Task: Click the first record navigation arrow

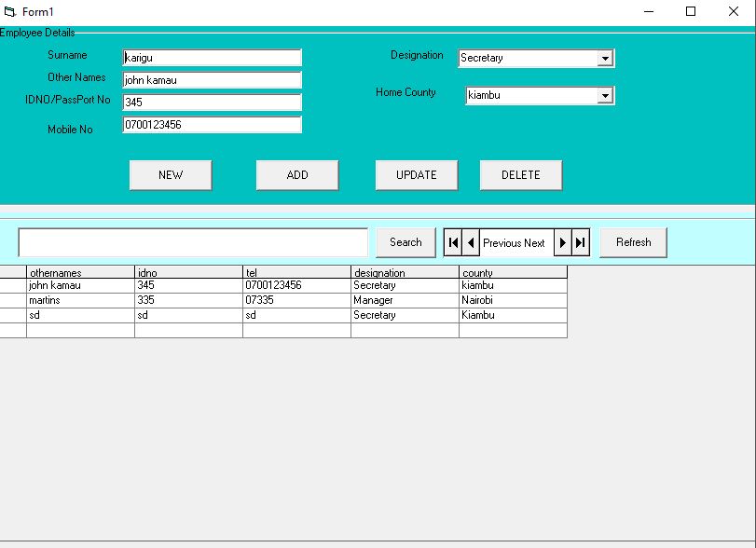Action: coord(453,242)
